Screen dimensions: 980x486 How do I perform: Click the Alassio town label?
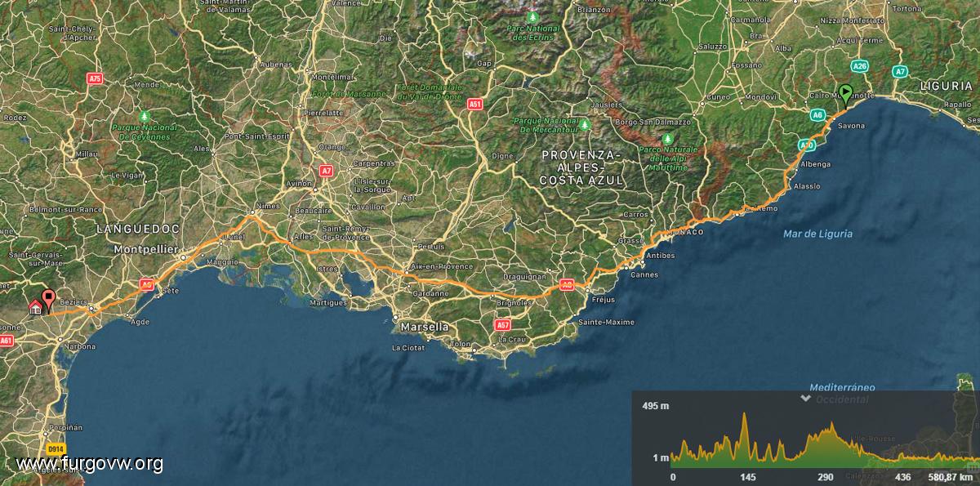tap(807, 186)
